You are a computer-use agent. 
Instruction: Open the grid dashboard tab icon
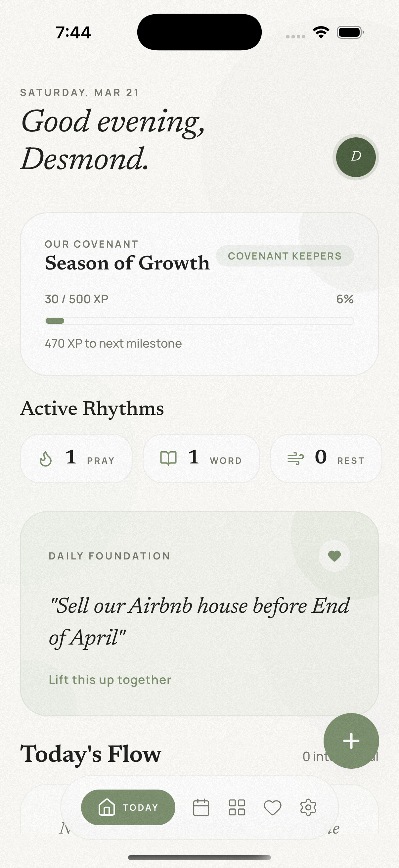pos(237,807)
